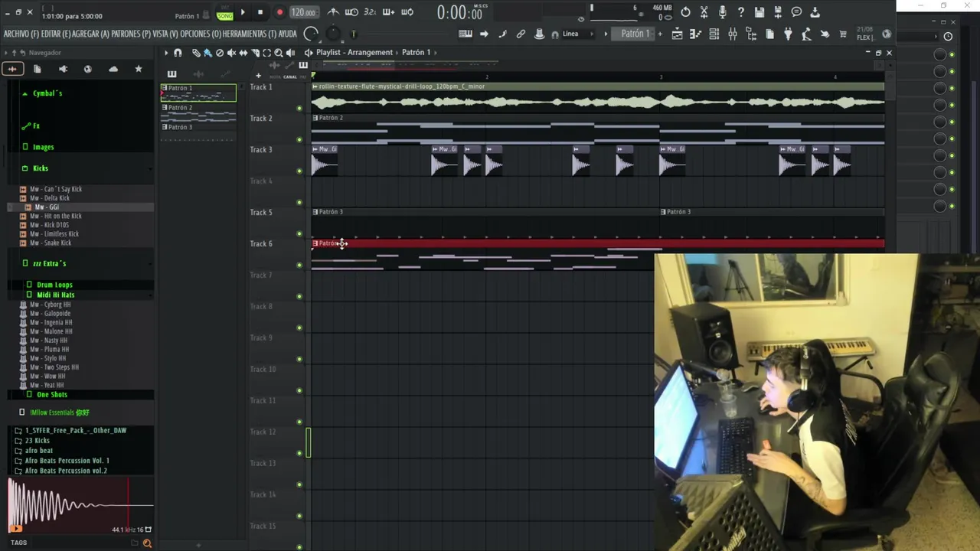Open the Channel rack icon
This screenshot has width=980, height=551.
(714, 34)
